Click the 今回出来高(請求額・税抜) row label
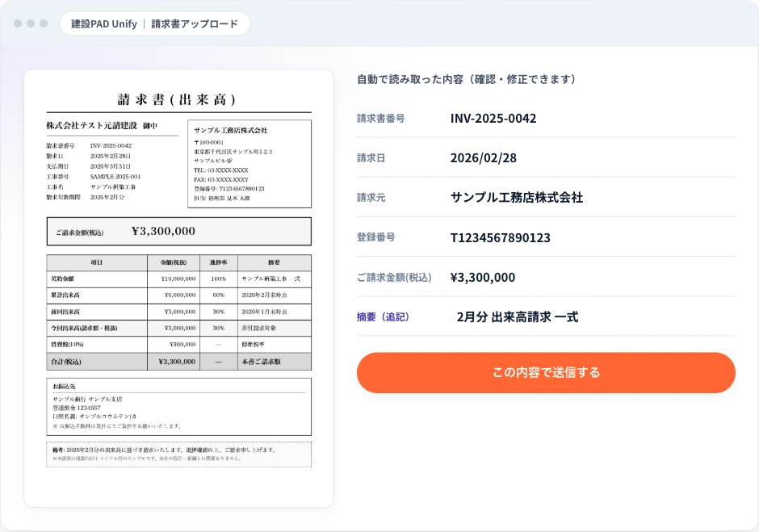Viewport: 759px width, 532px height. (x=84, y=329)
